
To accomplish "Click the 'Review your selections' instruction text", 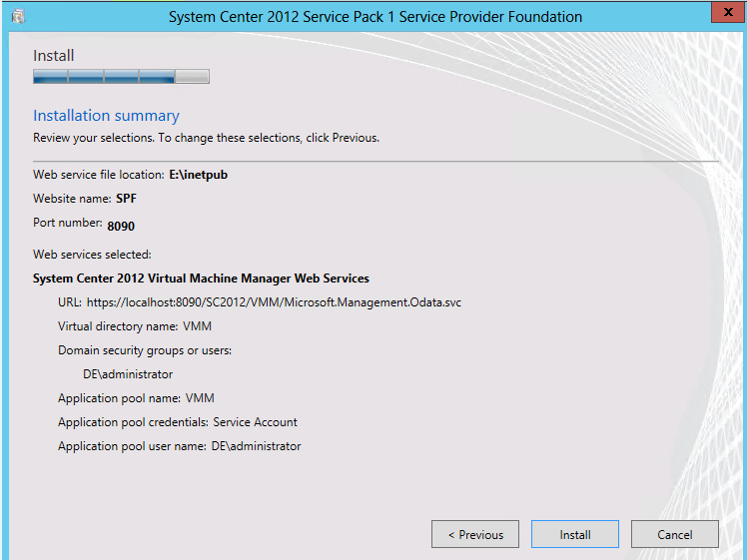I will click(x=206, y=138).
